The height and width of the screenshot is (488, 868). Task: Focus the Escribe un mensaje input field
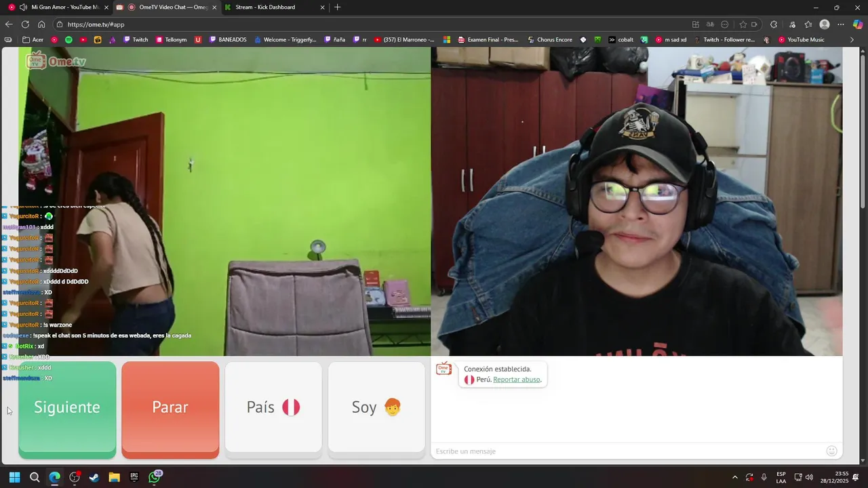(x=627, y=451)
